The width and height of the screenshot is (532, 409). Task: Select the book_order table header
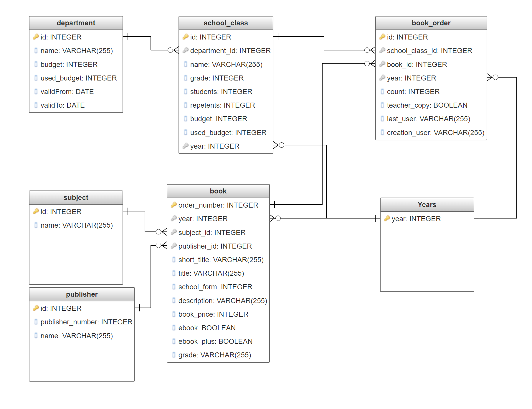pyautogui.click(x=431, y=23)
